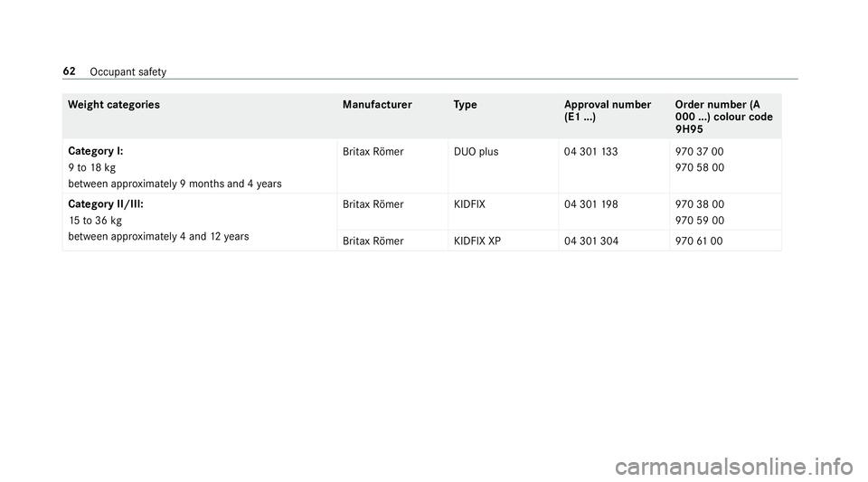The width and height of the screenshot is (868, 482).
Task: Select the Weight categories column header
Action: coord(114,105)
